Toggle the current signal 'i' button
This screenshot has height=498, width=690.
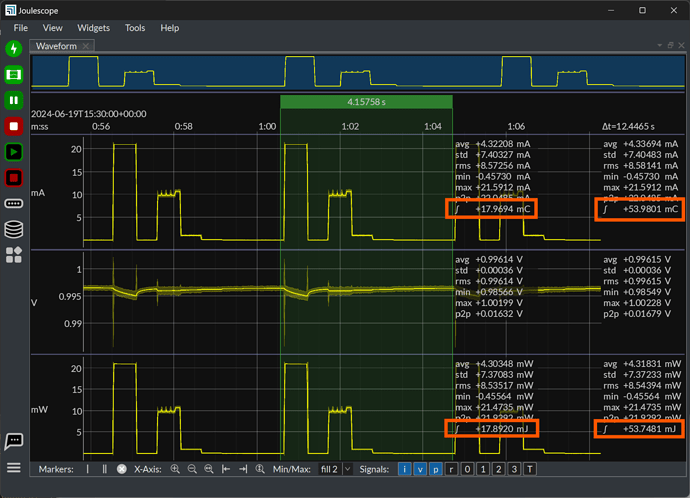click(x=404, y=469)
